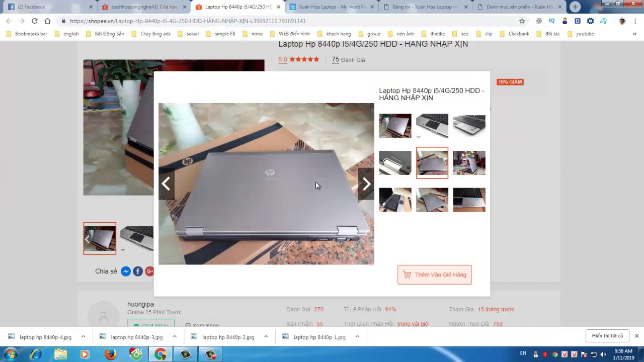The height and width of the screenshot is (362, 644).
Task: Click the taskbar clock showing 9:58 AM
Action: coord(623,354)
